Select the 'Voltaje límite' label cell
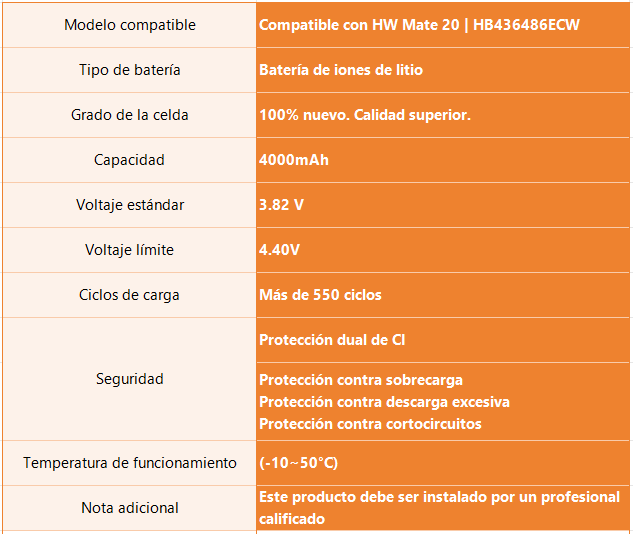 pos(130,250)
